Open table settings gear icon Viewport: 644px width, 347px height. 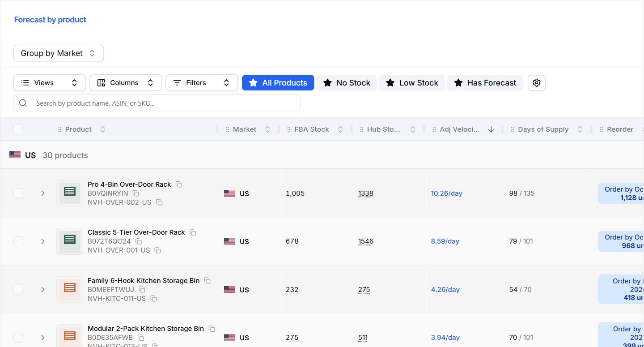coord(537,83)
